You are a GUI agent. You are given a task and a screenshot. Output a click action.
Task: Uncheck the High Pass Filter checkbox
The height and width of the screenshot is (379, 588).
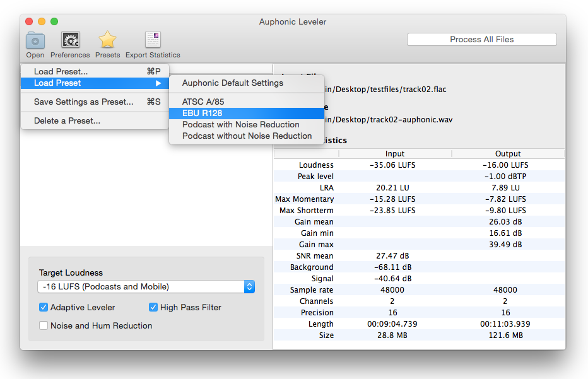pyautogui.click(x=153, y=307)
